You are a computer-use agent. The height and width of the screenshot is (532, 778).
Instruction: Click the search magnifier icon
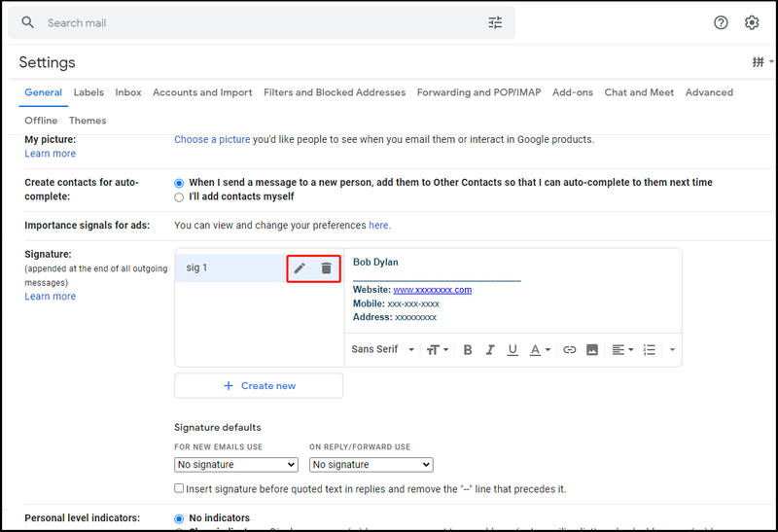28,22
